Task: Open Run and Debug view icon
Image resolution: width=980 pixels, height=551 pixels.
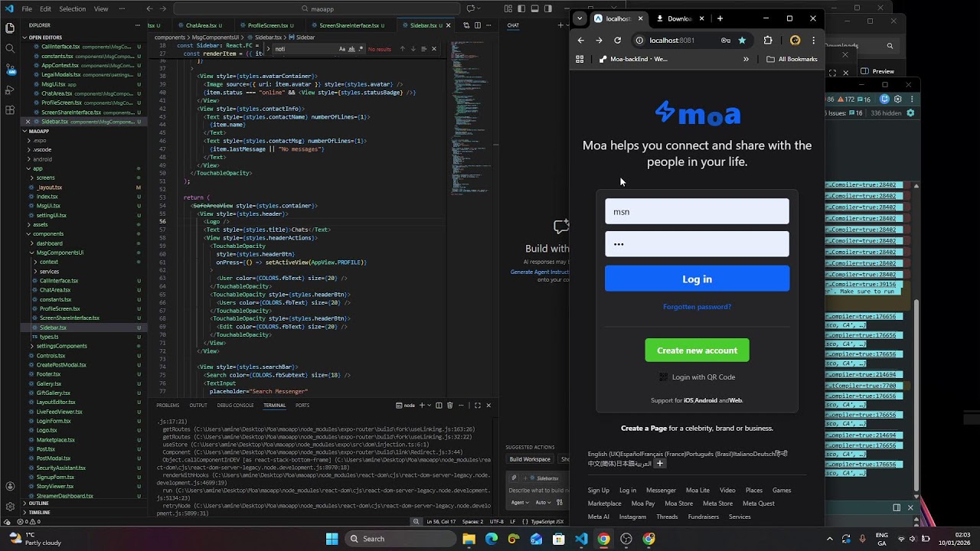Action: tap(10, 90)
